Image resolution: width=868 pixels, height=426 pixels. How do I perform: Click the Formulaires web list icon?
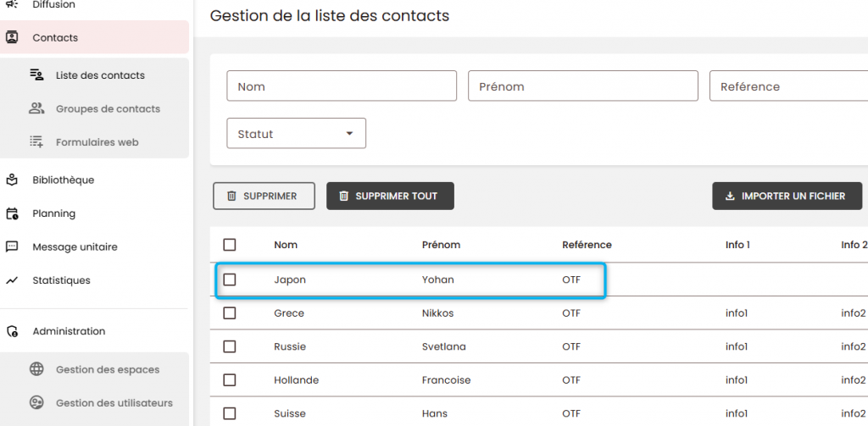(x=36, y=142)
